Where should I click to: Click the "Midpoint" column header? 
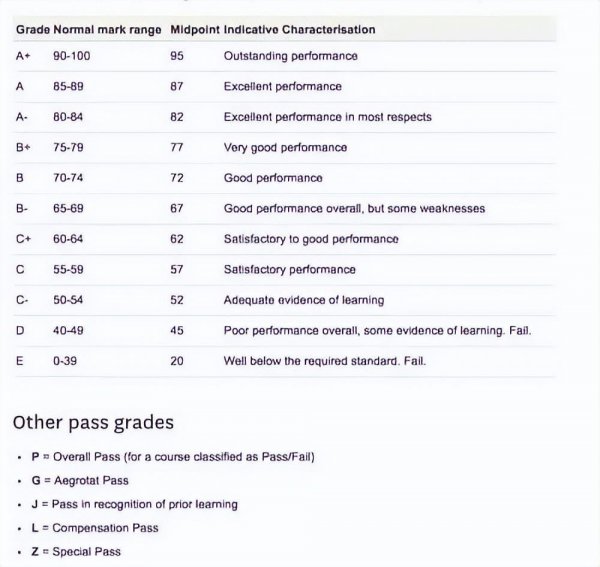click(194, 30)
